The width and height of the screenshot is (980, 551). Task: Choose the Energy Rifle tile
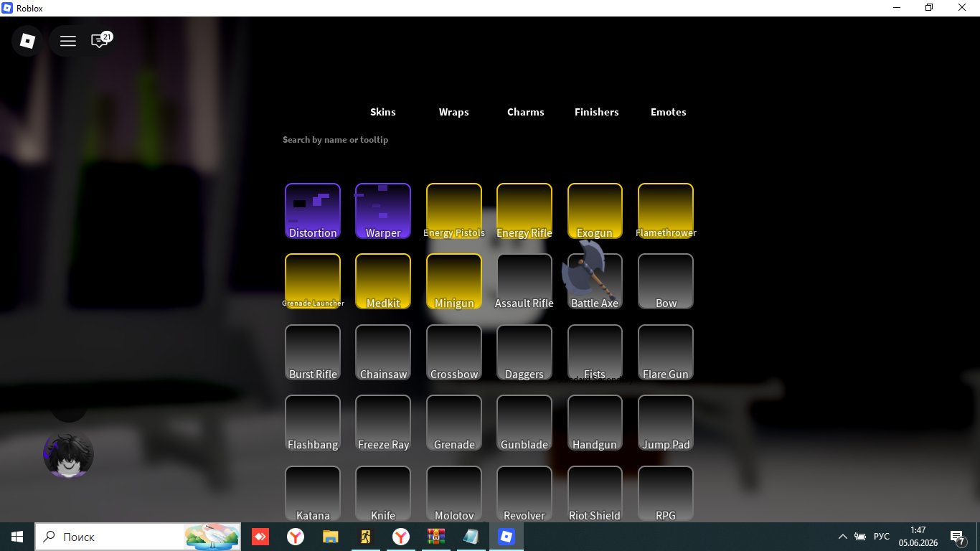coord(524,211)
